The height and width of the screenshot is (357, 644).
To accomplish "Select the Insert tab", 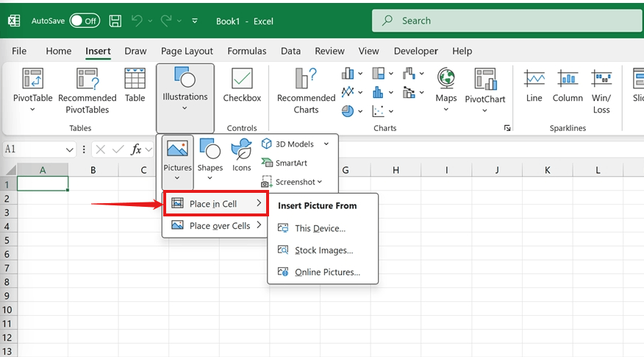I will tap(98, 51).
